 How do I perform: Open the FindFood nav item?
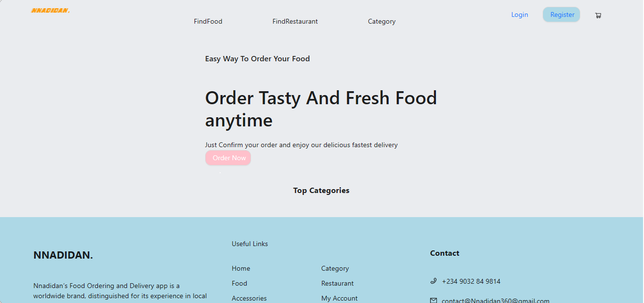208,21
